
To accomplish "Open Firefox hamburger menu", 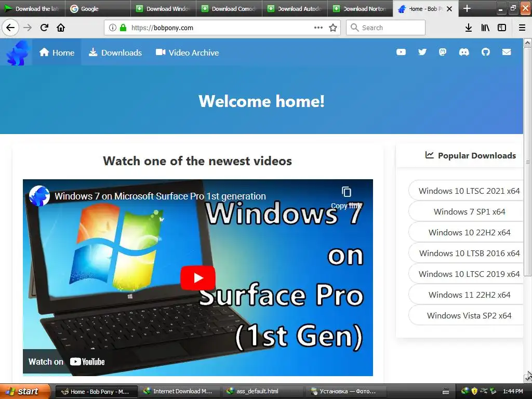I will coord(522,28).
